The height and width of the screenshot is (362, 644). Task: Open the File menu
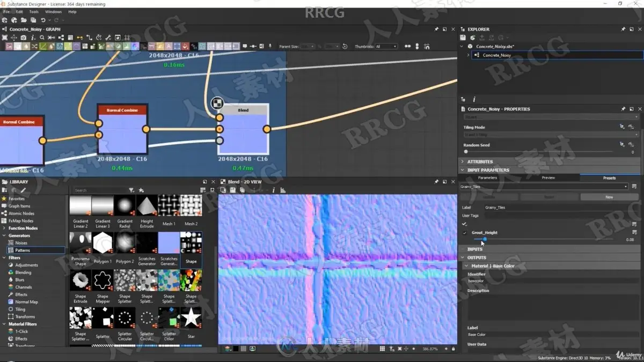point(6,11)
